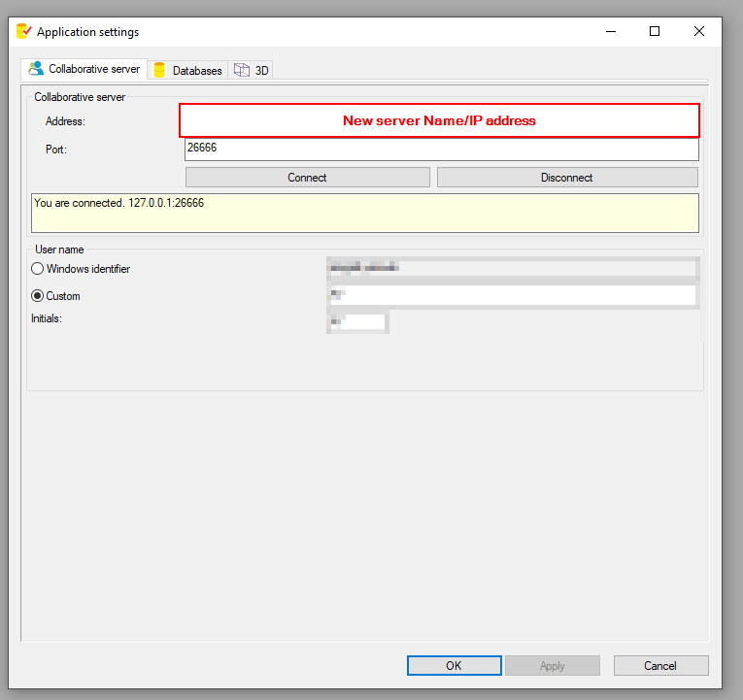Click the yellow database cylinder icon

(159, 70)
